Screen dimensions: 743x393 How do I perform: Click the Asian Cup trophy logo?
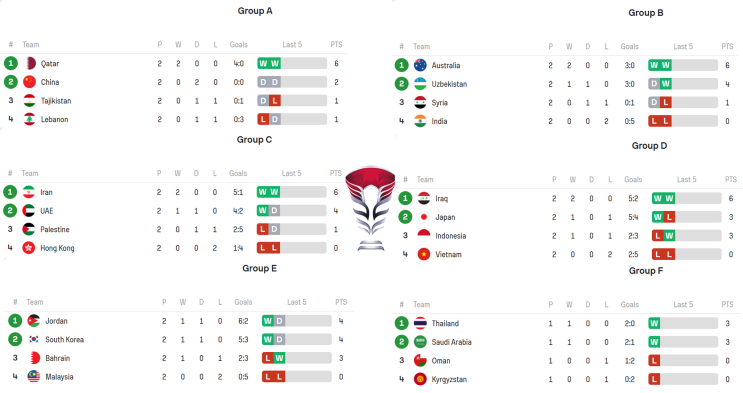point(371,208)
